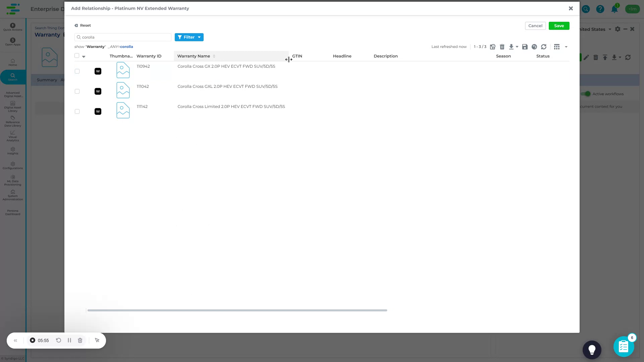Click Reset above the search field
Image resolution: width=644 pixels, height=362 pixels.
pyautogui.click(x=83, y=25)
